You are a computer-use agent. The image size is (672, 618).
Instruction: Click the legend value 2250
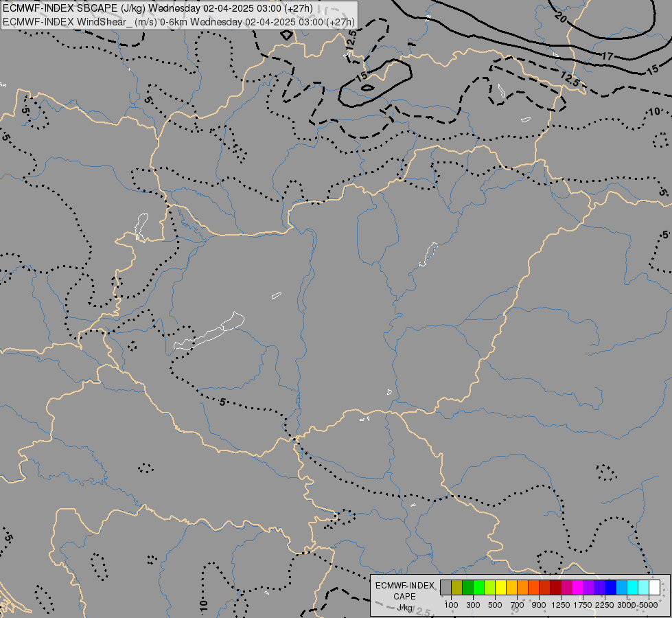(x=605, y=605)
